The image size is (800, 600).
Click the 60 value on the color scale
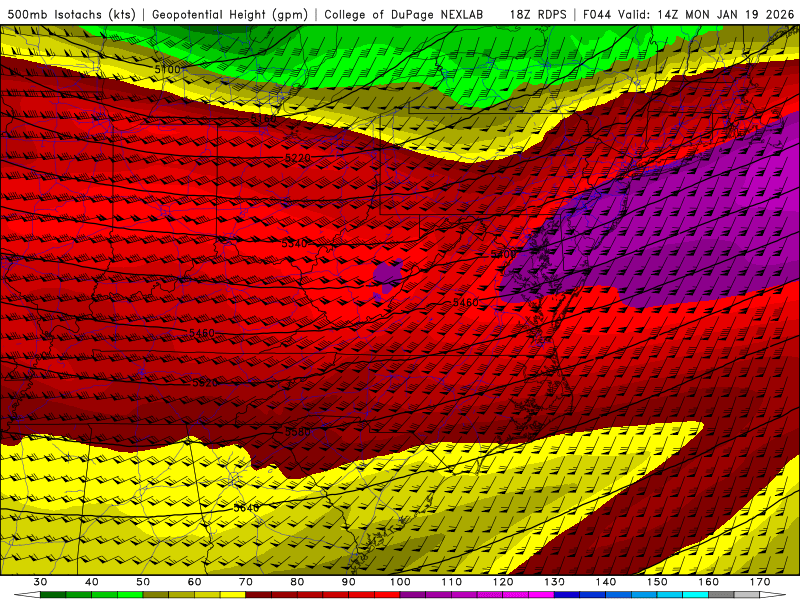194,582
